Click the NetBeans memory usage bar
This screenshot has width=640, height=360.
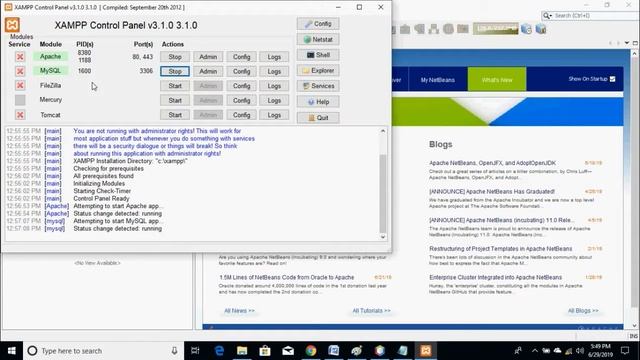coord(496,29)
